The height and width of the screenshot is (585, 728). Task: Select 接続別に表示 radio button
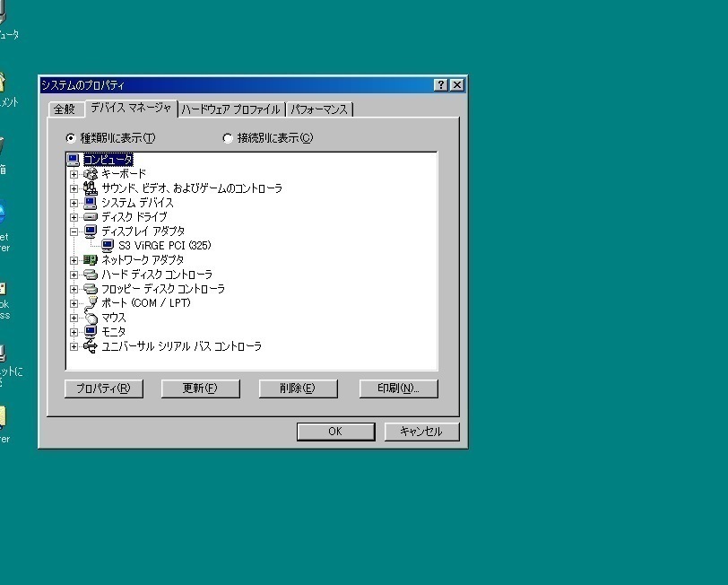coord(228,138)
